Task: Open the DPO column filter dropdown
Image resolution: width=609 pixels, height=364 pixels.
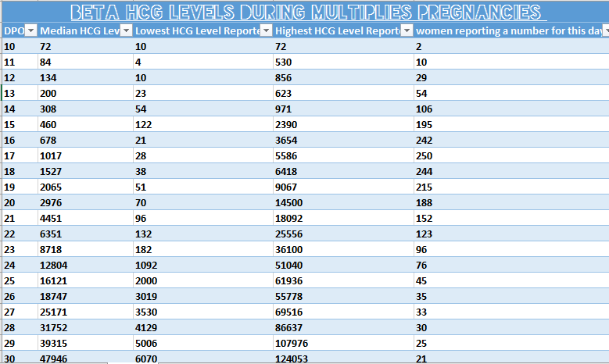Action: click(x=31, y=30)
